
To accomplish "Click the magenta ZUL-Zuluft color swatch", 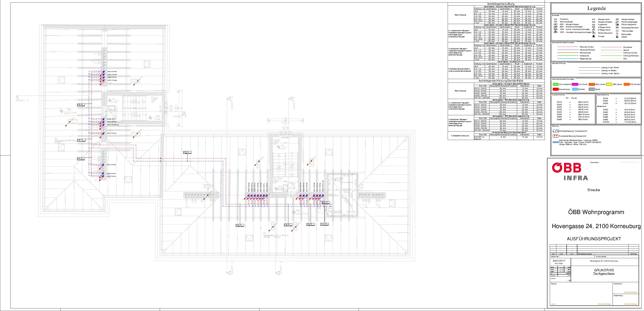I will point(575,84).
